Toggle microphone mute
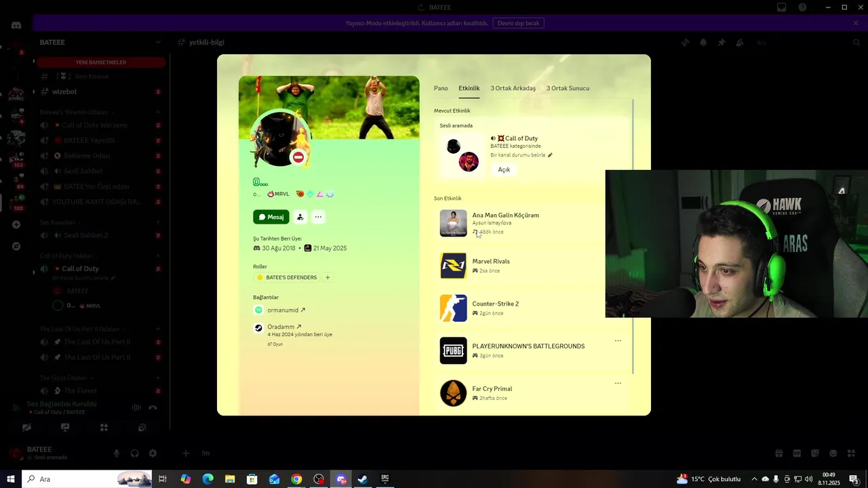The width and height of the screenshot is (868, 488). pos(117,453)
